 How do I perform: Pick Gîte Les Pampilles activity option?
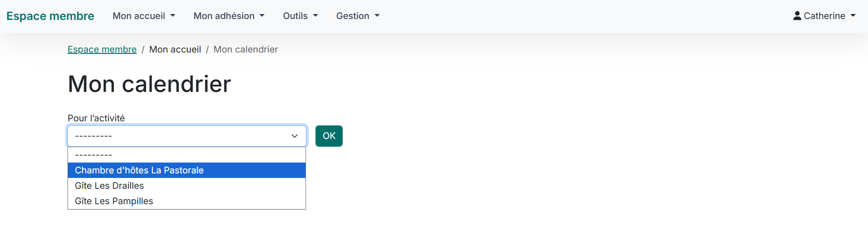click(x=114, y=201)
